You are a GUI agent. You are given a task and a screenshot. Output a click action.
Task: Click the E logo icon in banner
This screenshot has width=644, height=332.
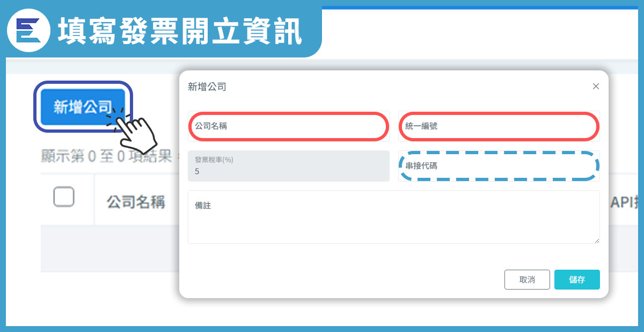(28, 30)
